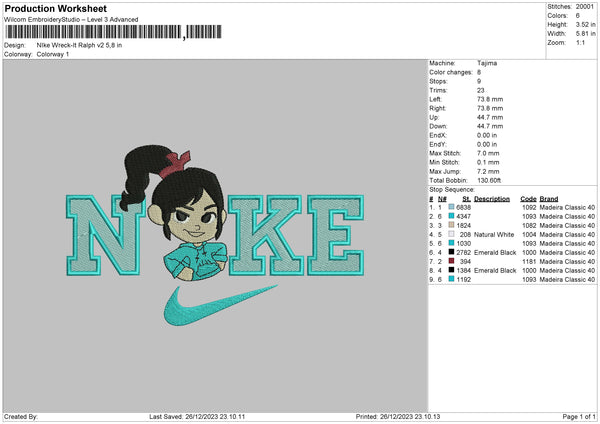This screenshot has width=600, height=424.
Task: Click the Brand column header
Action: click(550, 198)
